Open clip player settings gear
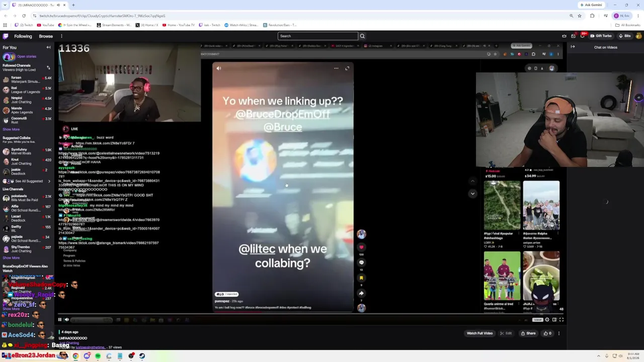 tap(547, 320)
